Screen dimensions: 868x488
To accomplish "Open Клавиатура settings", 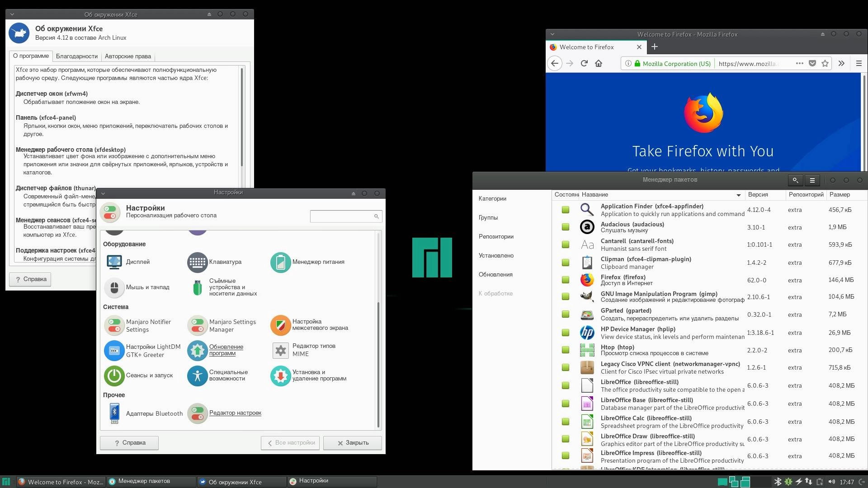I will [x=215, y=262].
